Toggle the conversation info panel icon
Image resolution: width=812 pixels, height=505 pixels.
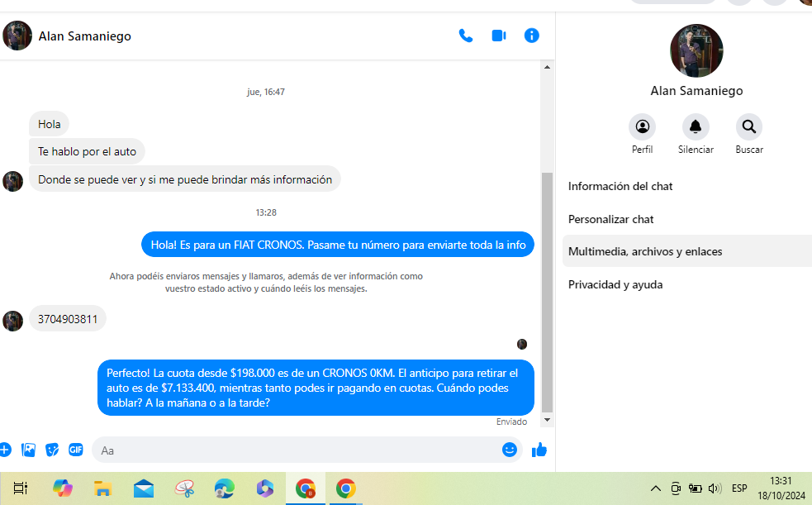point(531,36)
